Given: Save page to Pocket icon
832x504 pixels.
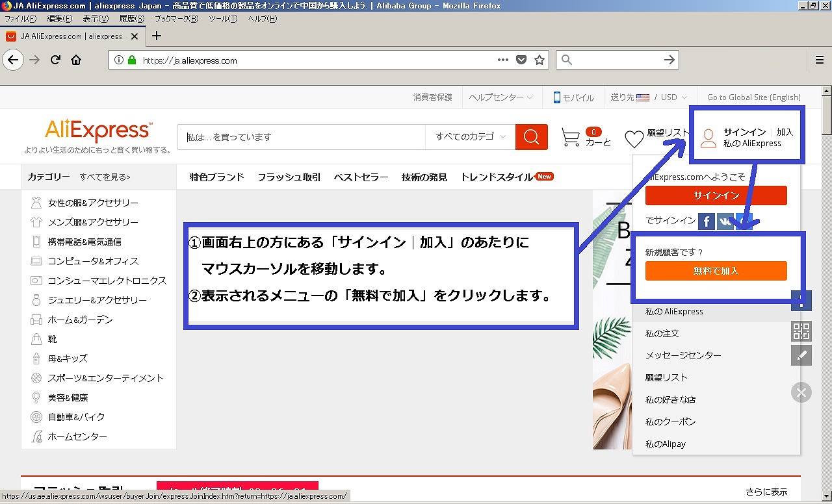Looking at the screenshot, I should coord(521,60).
